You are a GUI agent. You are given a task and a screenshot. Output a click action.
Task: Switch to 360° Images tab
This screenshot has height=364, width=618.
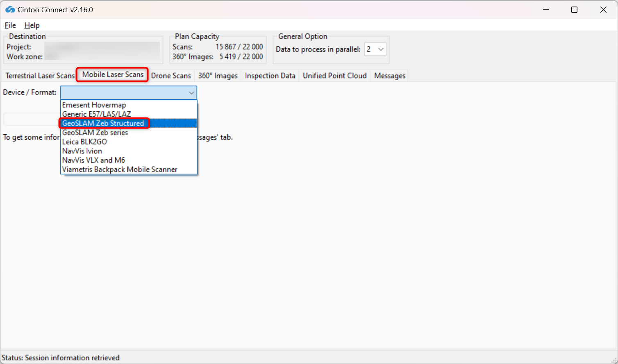click(218, 76)
